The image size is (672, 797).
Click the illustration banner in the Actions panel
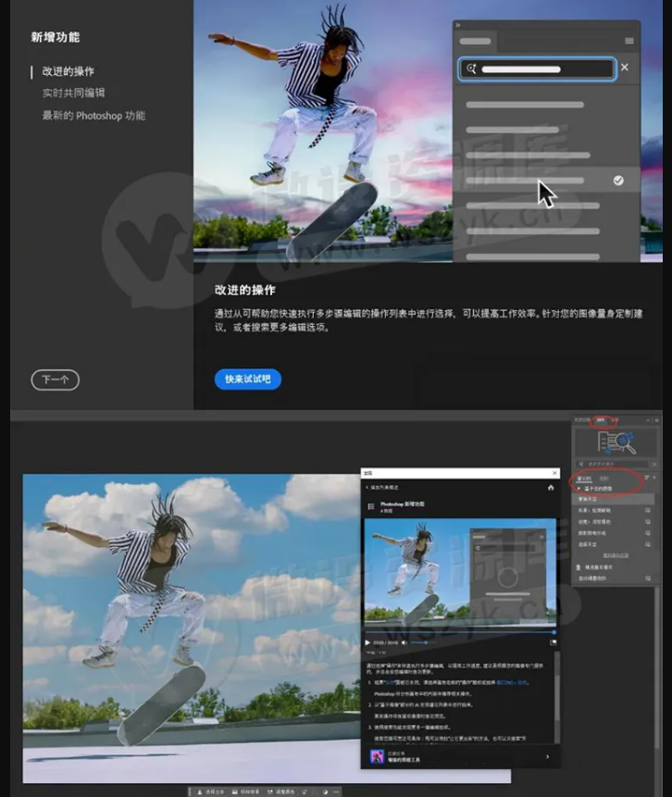tap(616, 442)
